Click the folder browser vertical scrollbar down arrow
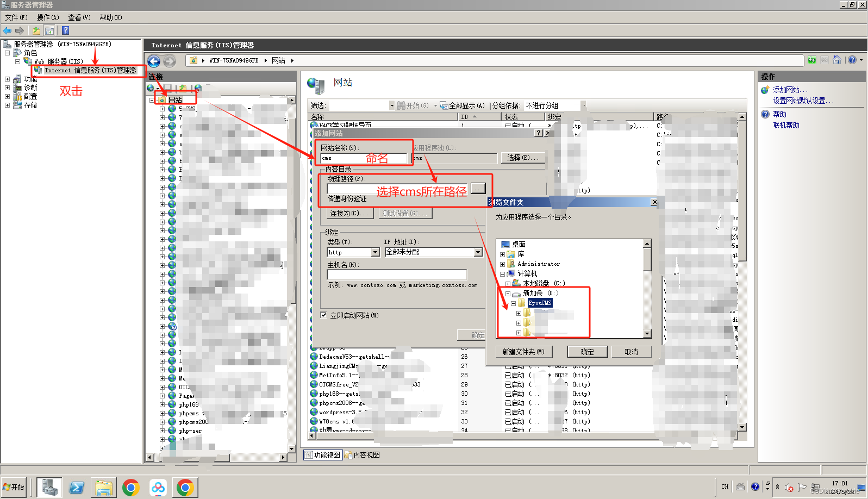This screenshot has width=868, height=499. (647, 334)
